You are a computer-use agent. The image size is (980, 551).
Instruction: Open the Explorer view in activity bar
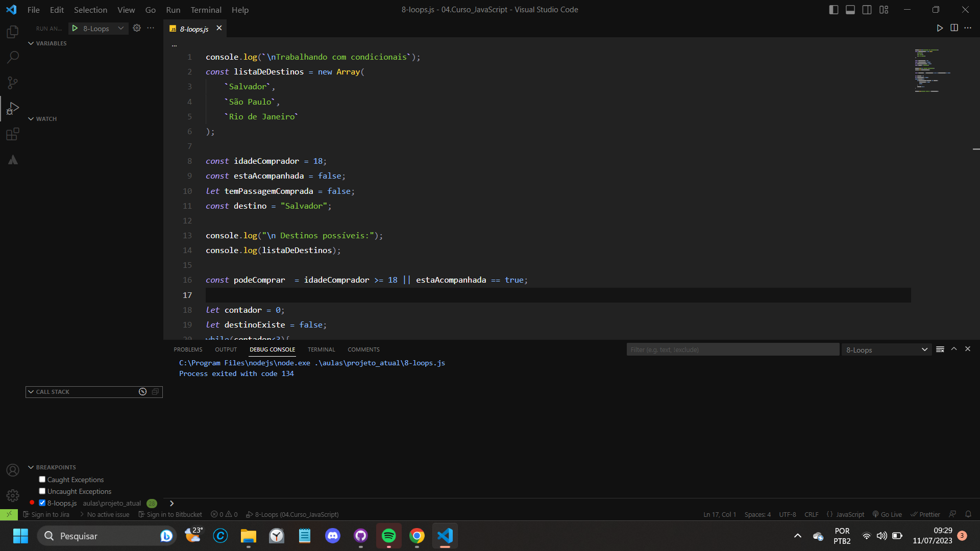tap(13, 32)
